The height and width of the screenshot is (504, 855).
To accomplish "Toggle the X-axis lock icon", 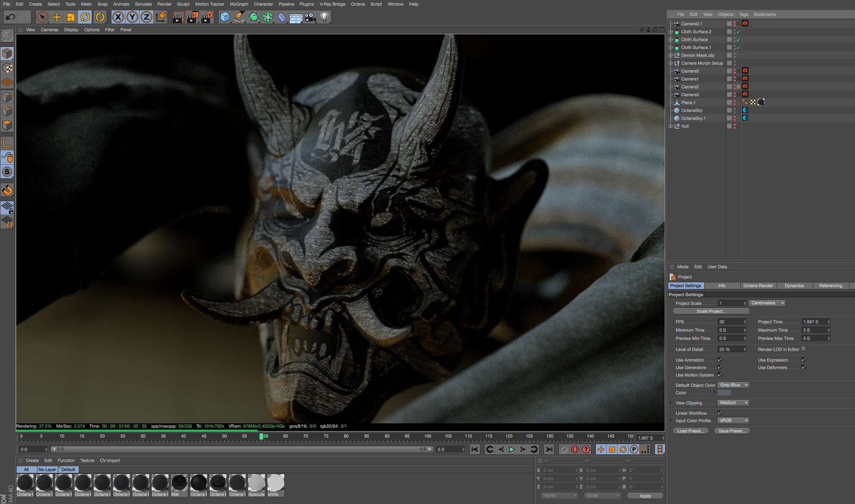I will click(118, 17).
